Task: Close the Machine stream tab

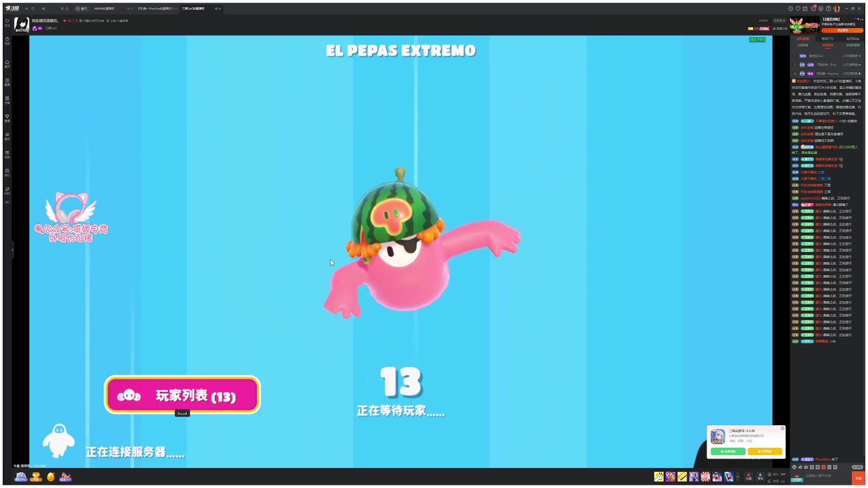Action: pyautogui.click(x=177, y=9)
